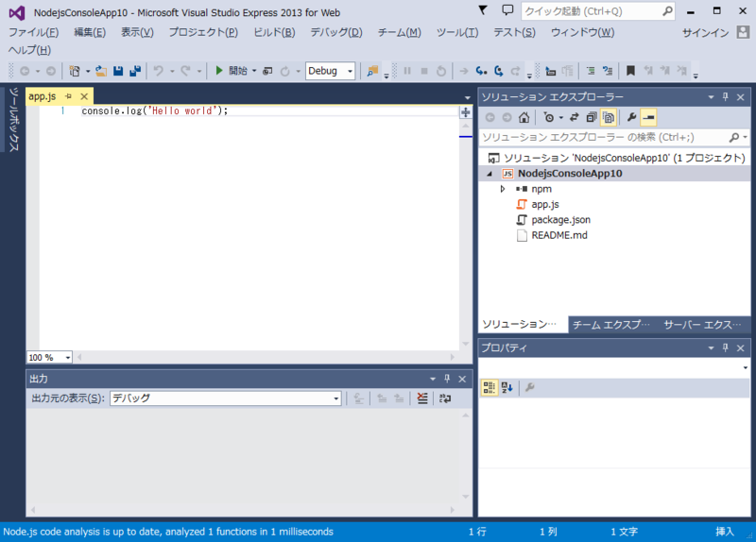The height and width of the screenshot is (542, 756).
Task: Click the Solution Explorer properties wrench icon
Action: pyautogui.click(x=631, y=117)
